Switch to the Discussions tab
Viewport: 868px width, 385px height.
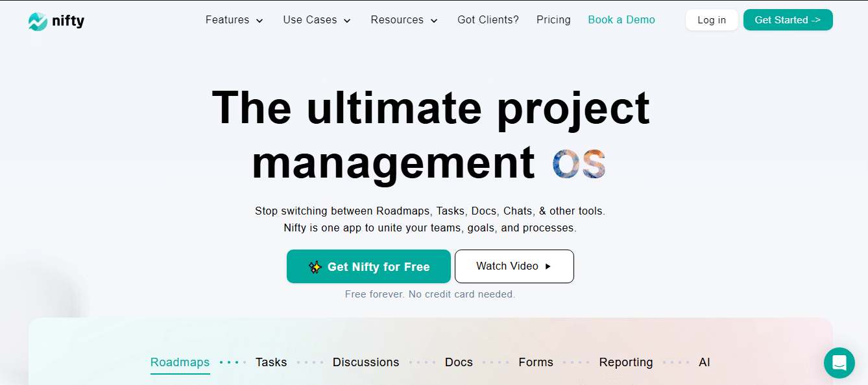pos(366,362)
